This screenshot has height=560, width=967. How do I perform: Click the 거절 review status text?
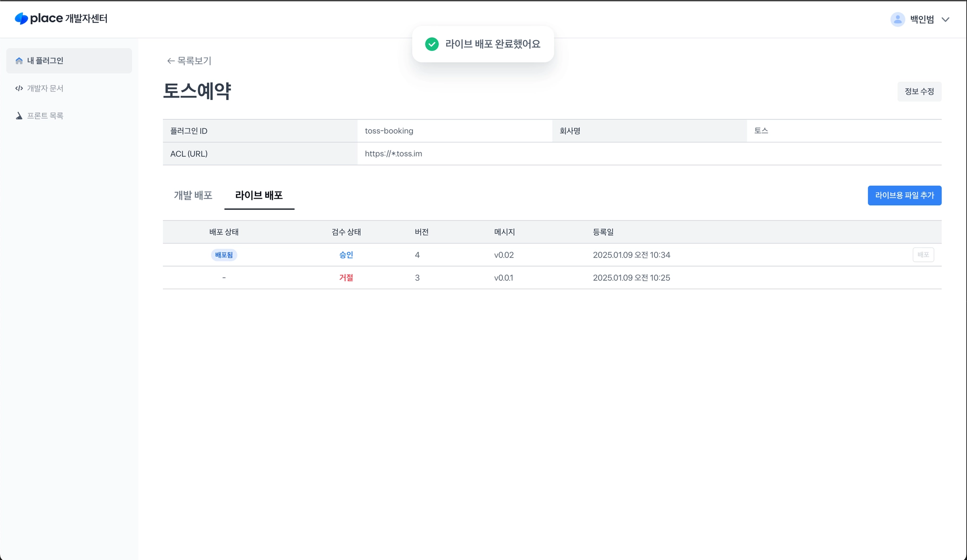tap(346, 278)
